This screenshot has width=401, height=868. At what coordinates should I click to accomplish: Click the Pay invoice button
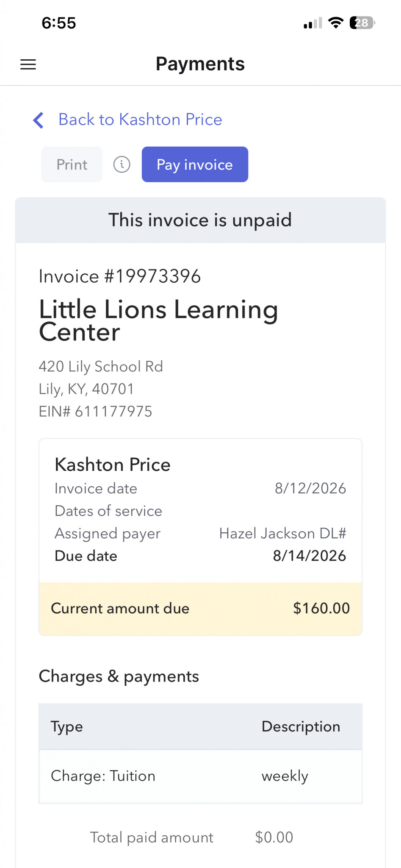(x=195, y=164)
